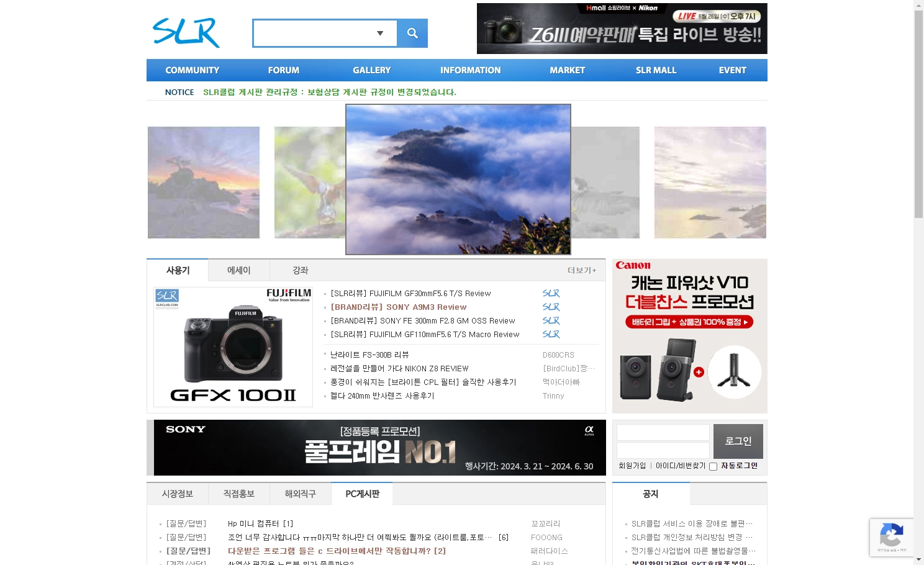Click the login ID input field
Screen dimensions: 924x565
(x=663, y=432)
